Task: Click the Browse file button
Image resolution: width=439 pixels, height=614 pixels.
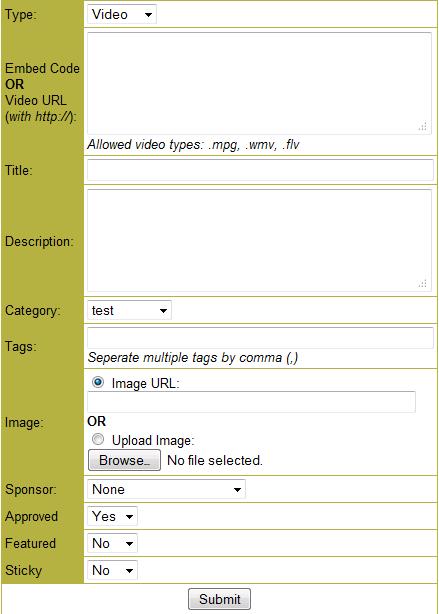Action: [124, 460]
